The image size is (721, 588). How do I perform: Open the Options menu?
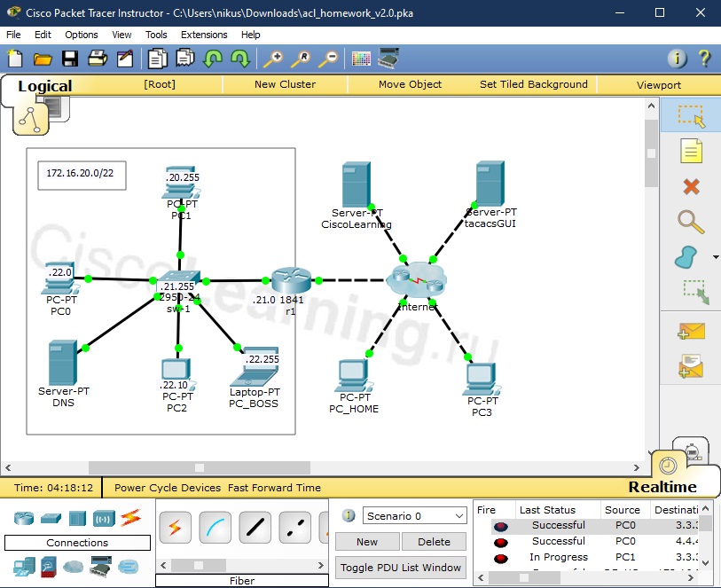click(82, 35)
